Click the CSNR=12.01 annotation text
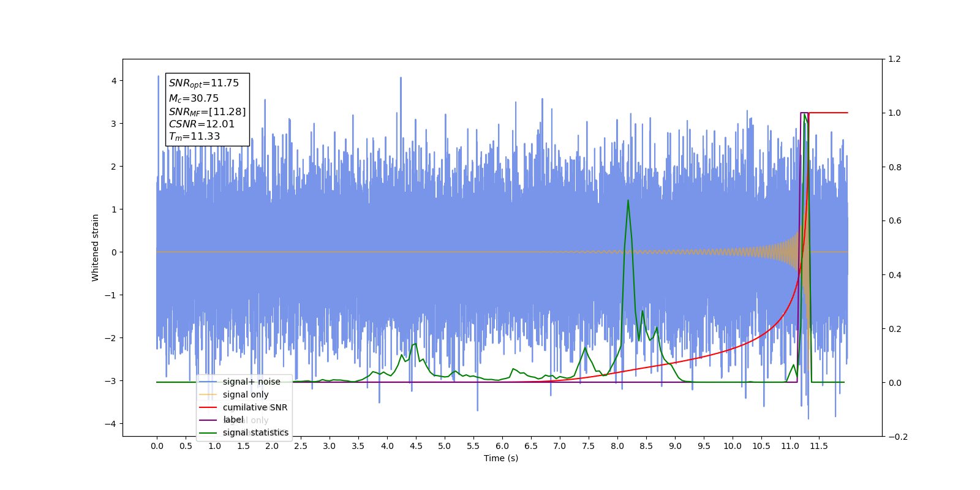 pyautogui.click(x=202, y=124)
